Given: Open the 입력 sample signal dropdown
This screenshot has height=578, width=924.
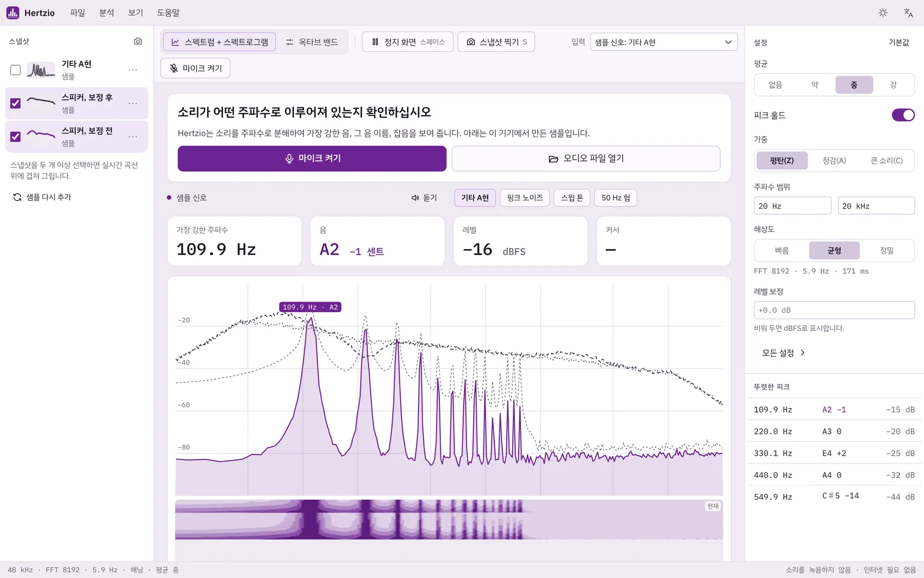Looking at the screenshot, I should click(664, 42).
